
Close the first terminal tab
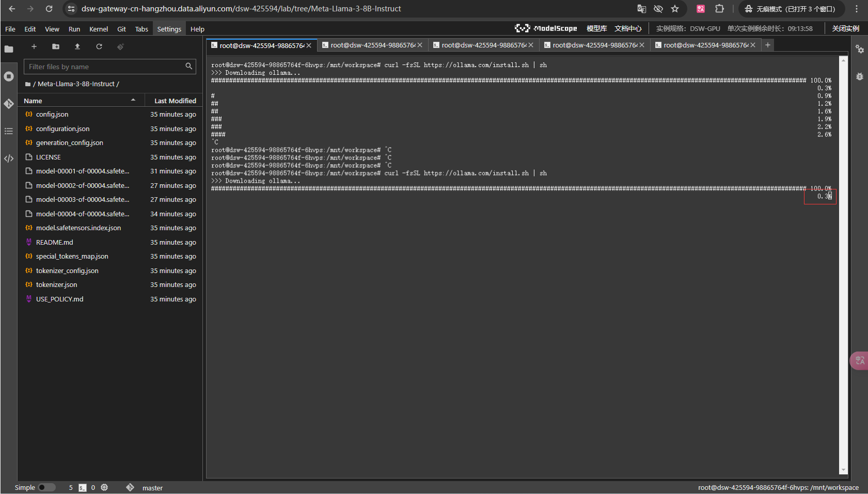click(309, 45)
